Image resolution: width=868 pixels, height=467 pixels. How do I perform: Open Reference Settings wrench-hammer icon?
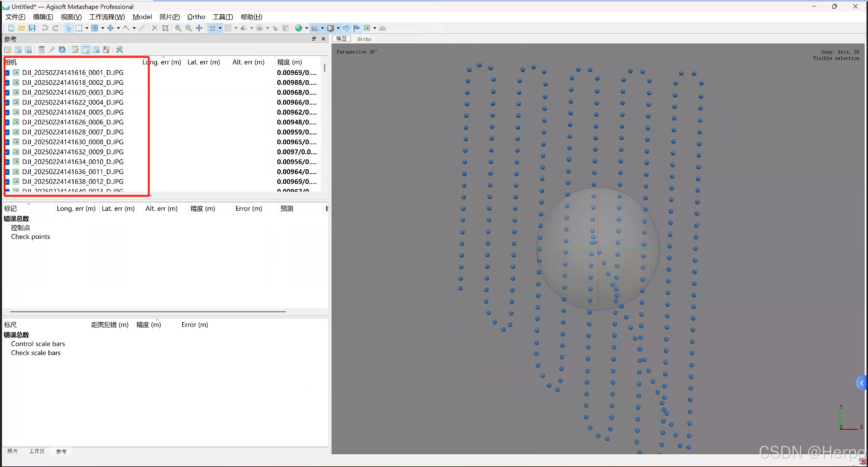(x=120, y=49)
